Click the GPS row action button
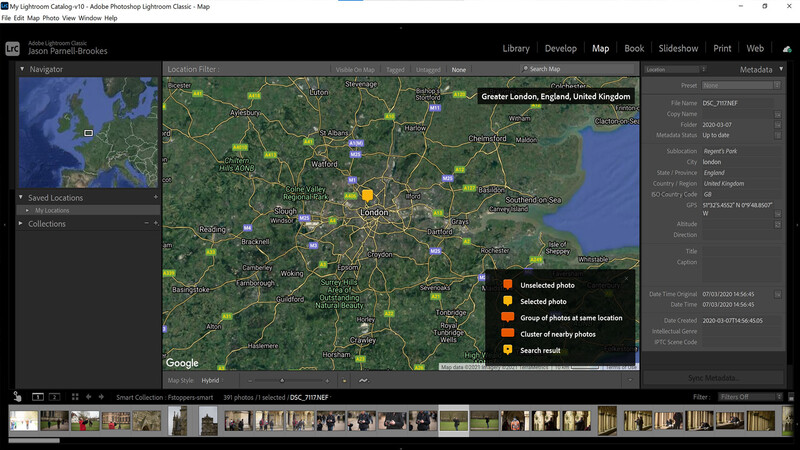 (778, 213)
